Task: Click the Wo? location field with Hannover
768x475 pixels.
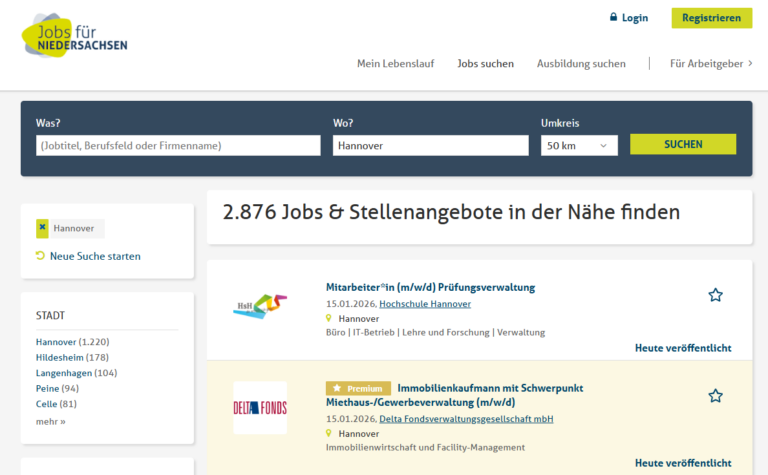Action: pos(430,146)
